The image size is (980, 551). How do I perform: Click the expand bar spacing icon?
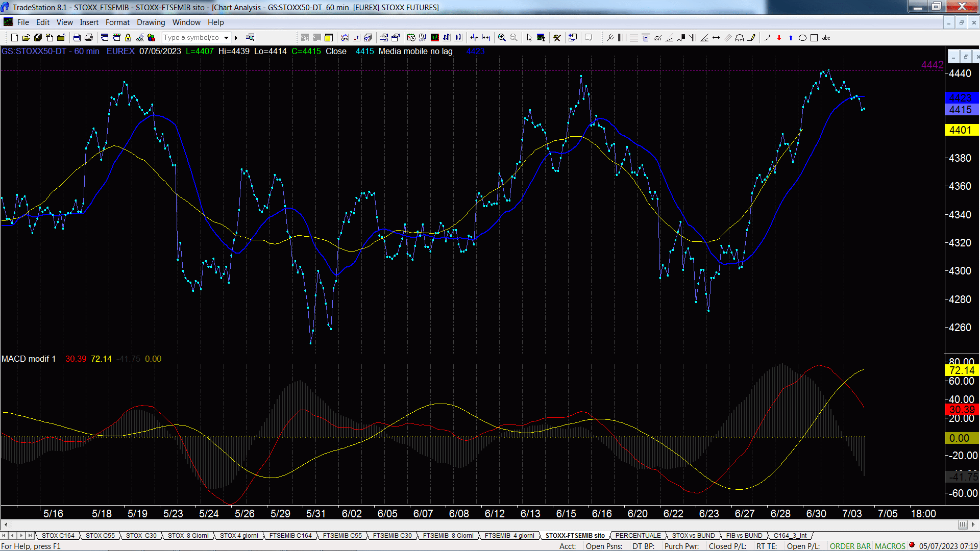click(486, 37)
